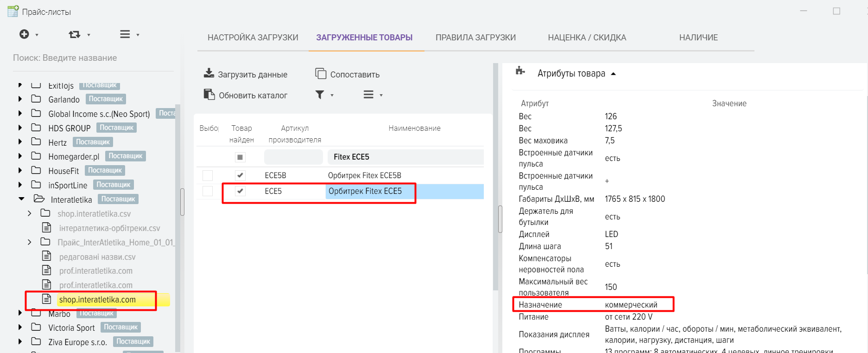The height and width of the screenshot is (353, 868).
Task: Click the HDS GROUP folder icon
Action: pyautogui.click(x=36, y=128)
